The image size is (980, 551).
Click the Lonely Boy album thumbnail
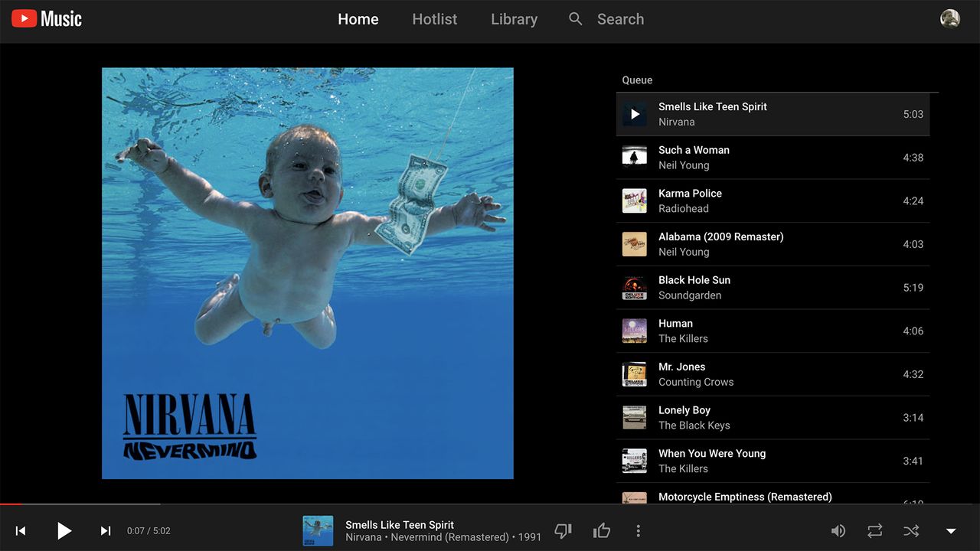[x=635, y=418]
